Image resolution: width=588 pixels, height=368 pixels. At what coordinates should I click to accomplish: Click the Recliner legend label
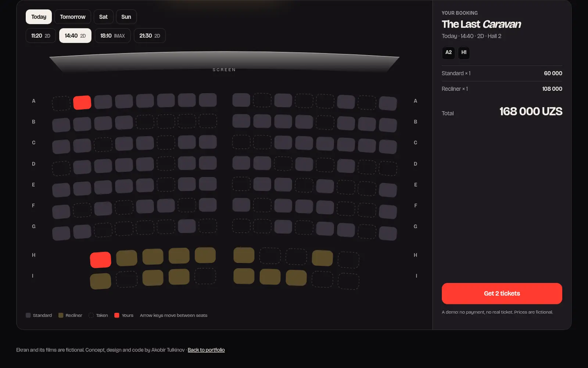pos(74,315)
